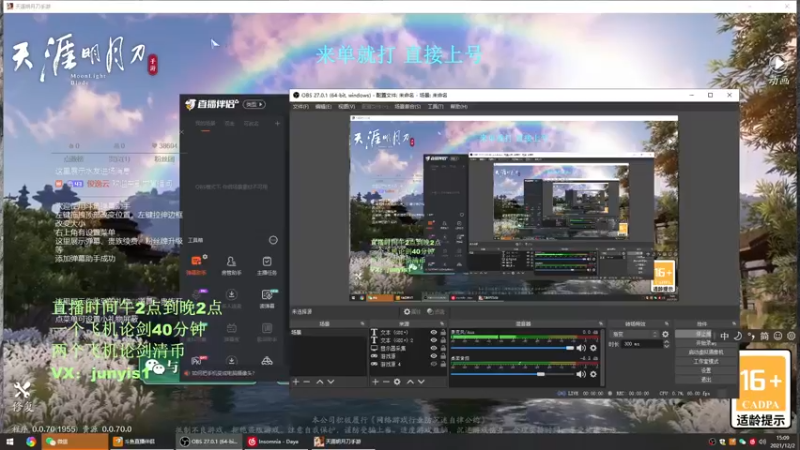Click the mode switch pill beside streaming companion logo
Screen dimensions: 800x450
click(x=254, y=104)
